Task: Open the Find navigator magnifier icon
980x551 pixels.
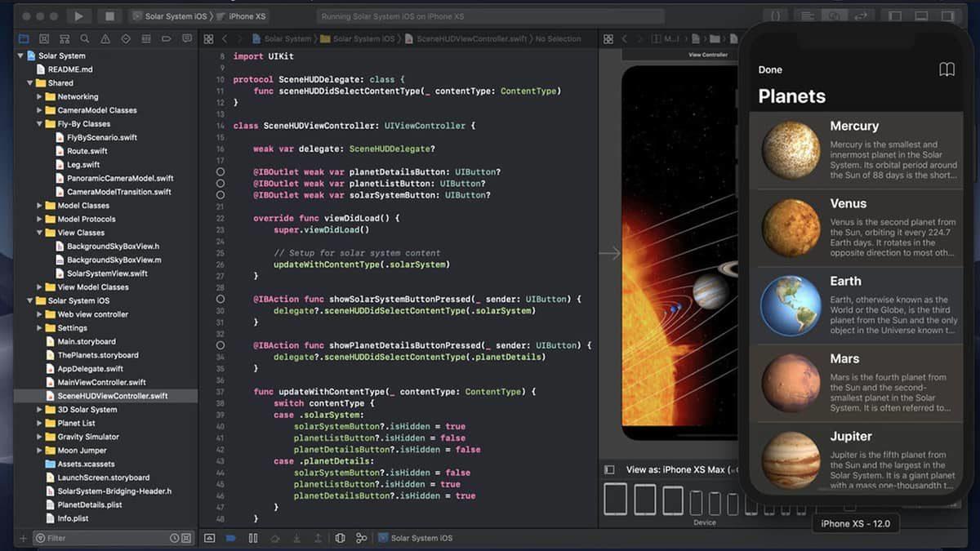Action: click(85, 38)
